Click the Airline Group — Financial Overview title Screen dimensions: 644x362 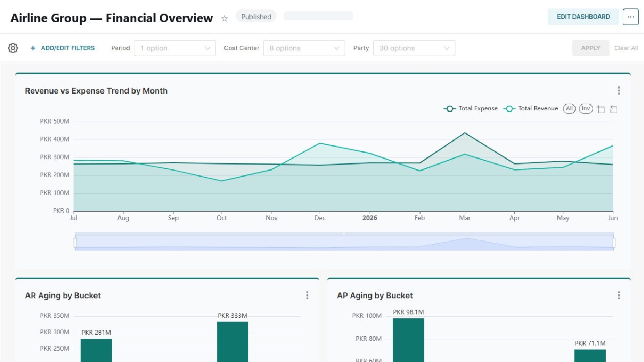coord(112,18)
